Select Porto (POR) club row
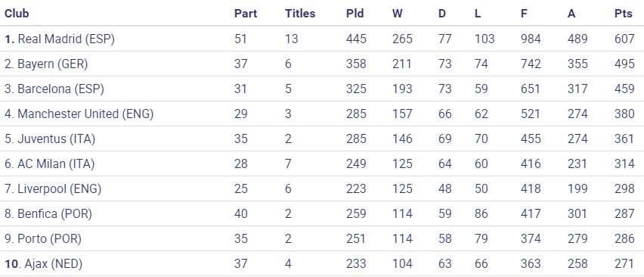 tap(322, 238)
